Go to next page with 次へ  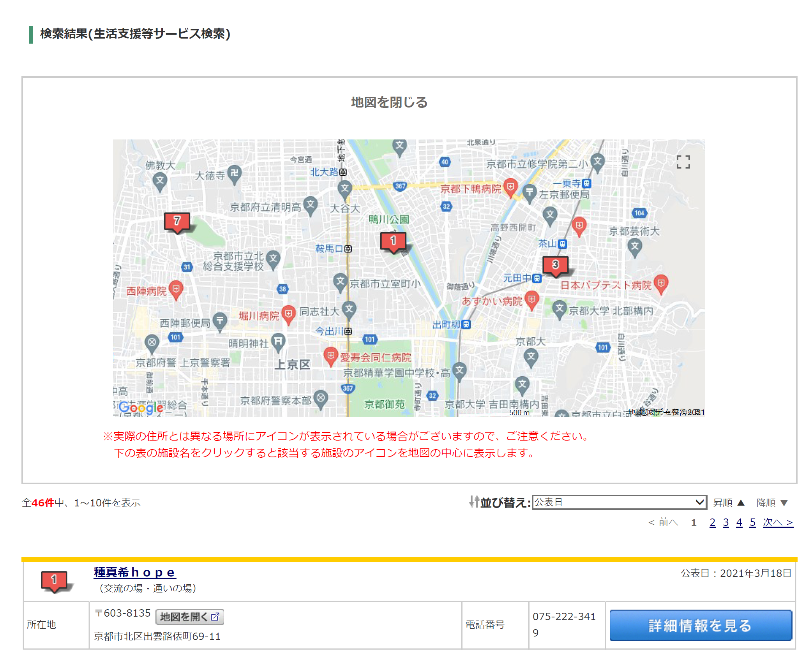[778, 522]
